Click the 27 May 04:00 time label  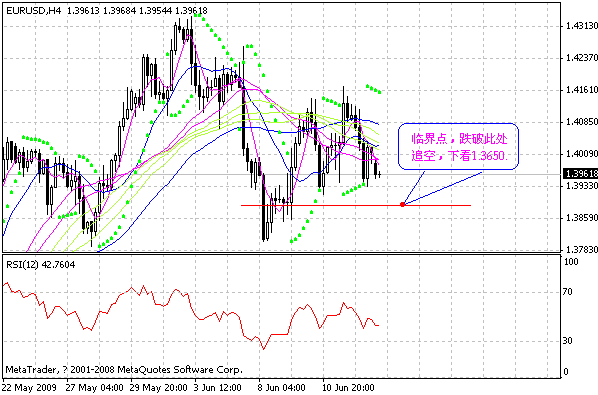[x=95, y=388]
